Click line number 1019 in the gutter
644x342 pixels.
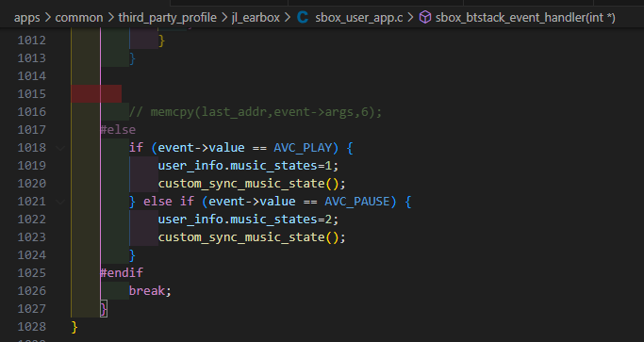click(x=32, y=166)
